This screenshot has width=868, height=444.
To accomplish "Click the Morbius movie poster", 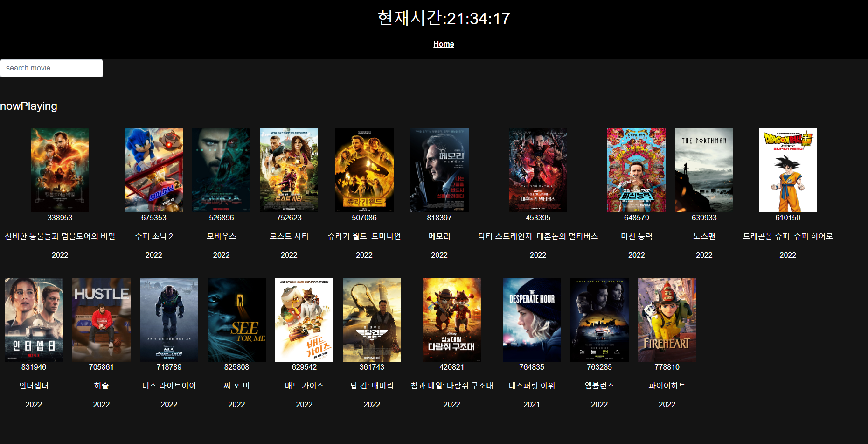I will [221, 170].
